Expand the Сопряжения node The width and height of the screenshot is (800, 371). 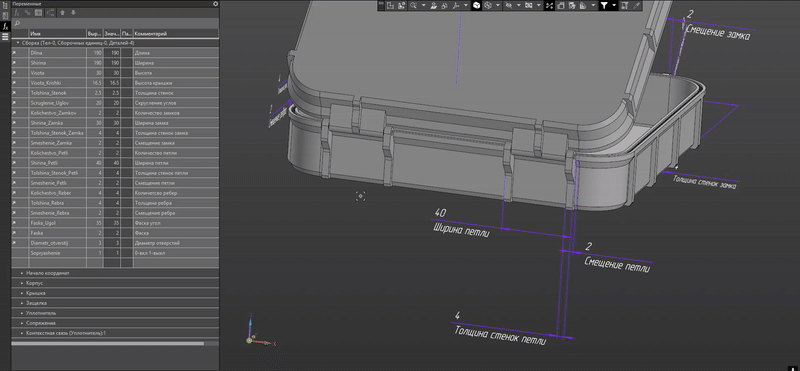click(x=22, y=323)
